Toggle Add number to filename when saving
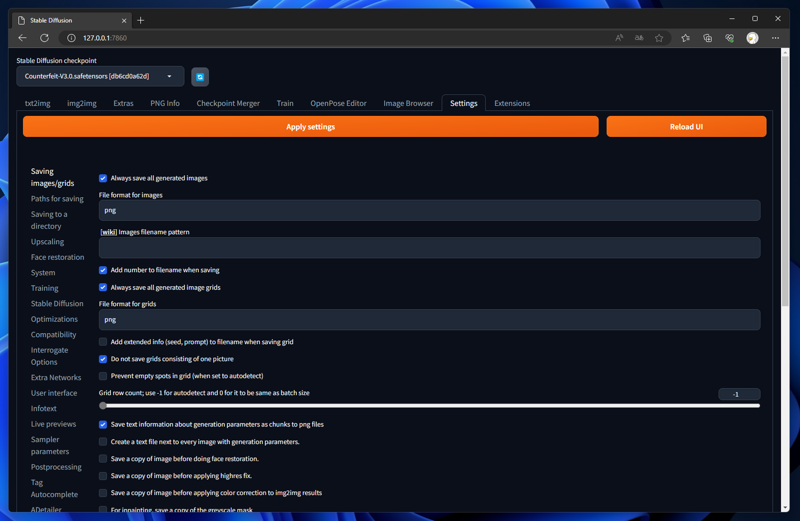The width and height of the screenshot is (800, 521). [103, 270]
